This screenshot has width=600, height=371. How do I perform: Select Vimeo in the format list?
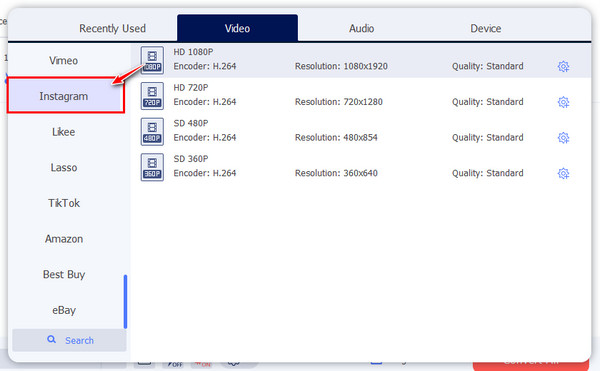coord(64,60)
